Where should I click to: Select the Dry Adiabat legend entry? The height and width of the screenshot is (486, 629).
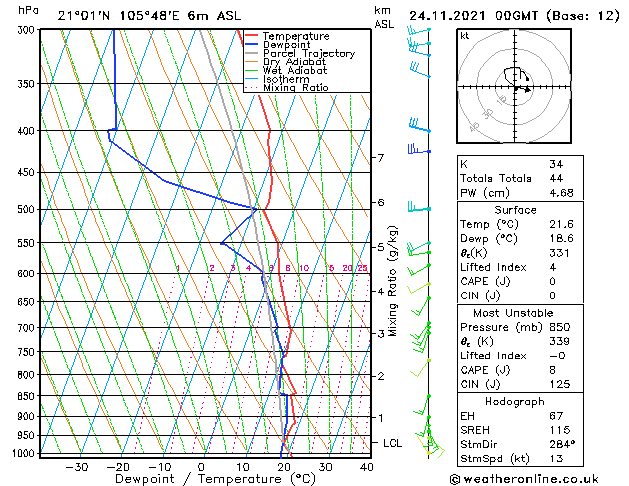pyautogui.click(x=294, y=62)
